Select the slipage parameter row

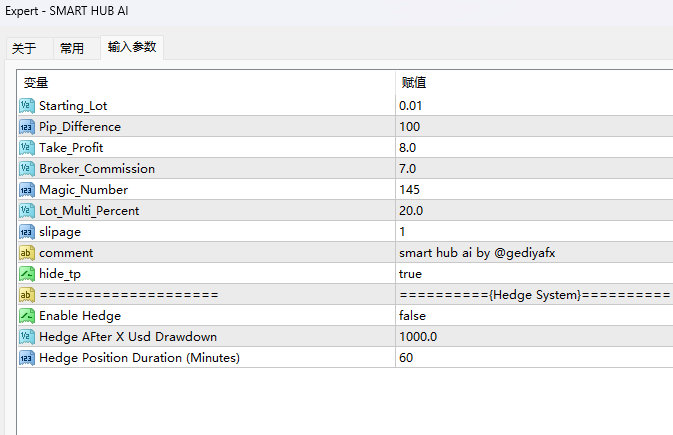coord(62,232)
